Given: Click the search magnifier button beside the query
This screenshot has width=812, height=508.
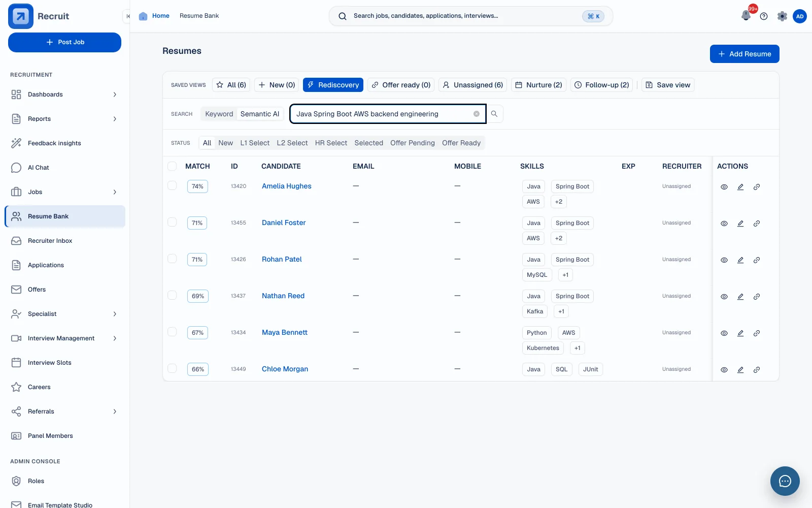Looking at the screenshot, I should coord(494,114).
